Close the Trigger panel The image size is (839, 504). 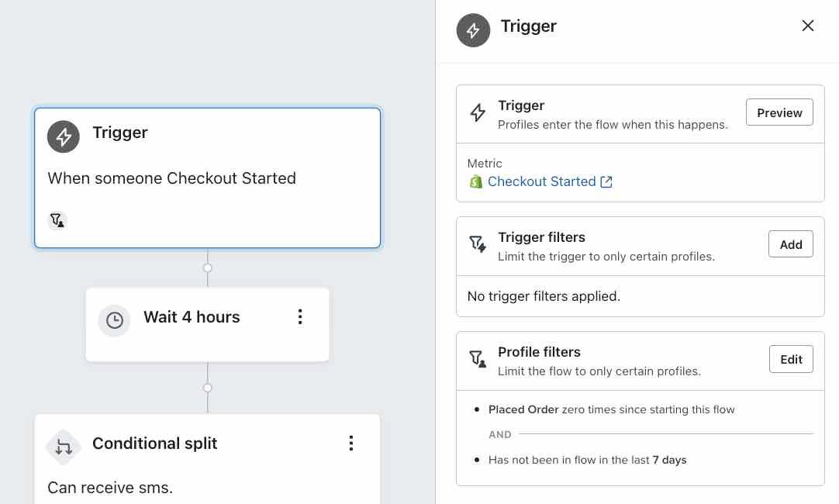807,25
